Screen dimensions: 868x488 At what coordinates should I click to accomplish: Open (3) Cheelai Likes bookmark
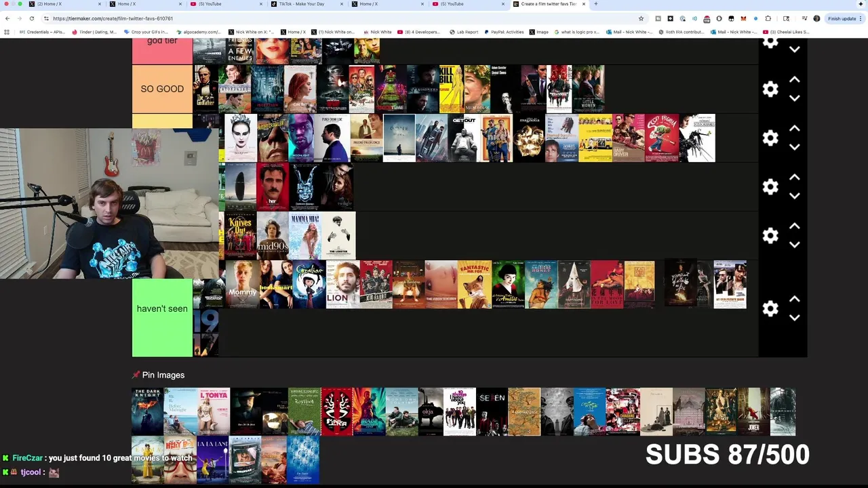[x=787, y=32]
